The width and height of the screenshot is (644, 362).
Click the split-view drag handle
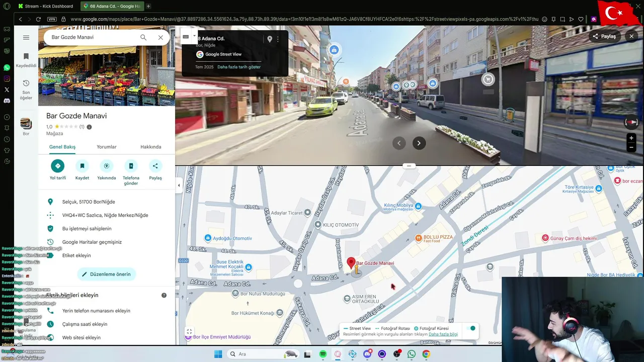click(x=409, y=165)
